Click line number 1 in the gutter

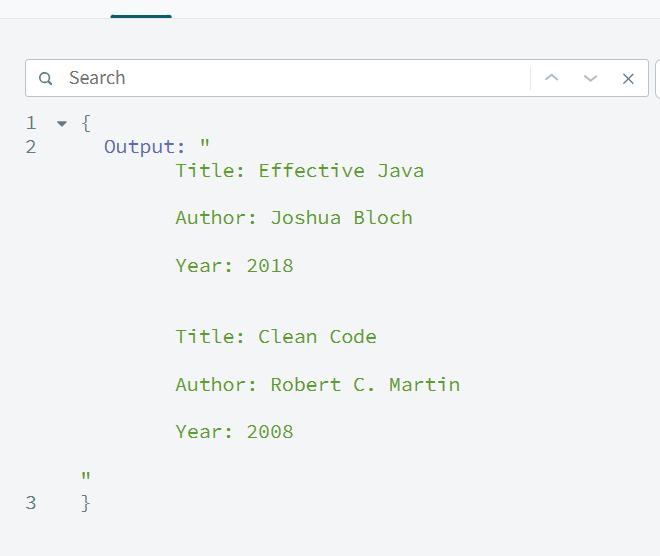(x=31, y=124)
